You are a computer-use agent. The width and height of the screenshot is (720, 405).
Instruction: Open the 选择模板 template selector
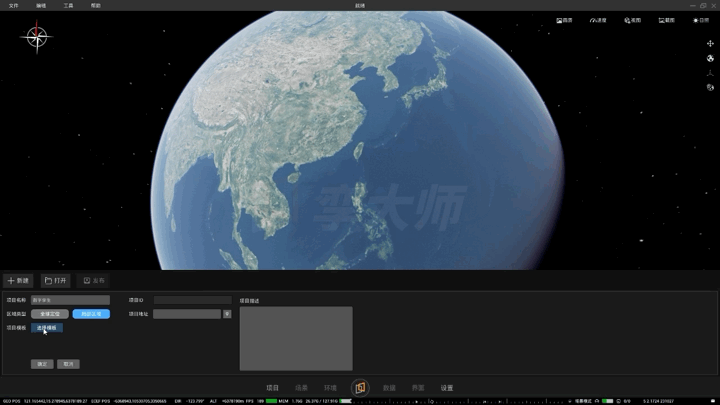47,328
